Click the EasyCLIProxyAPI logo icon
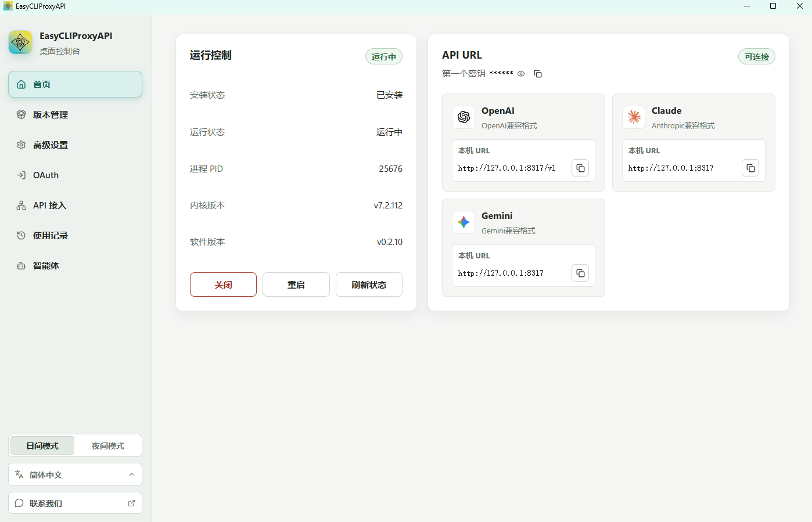 (x=20, y=42)
